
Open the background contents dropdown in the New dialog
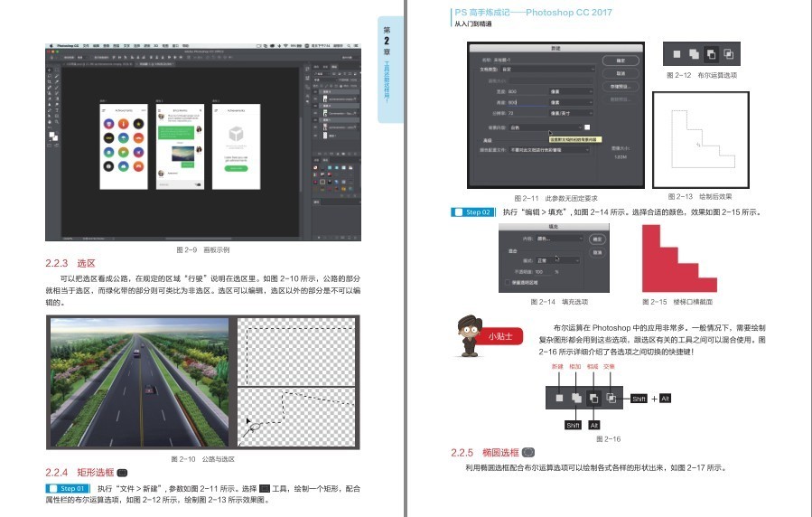[546, 127]
